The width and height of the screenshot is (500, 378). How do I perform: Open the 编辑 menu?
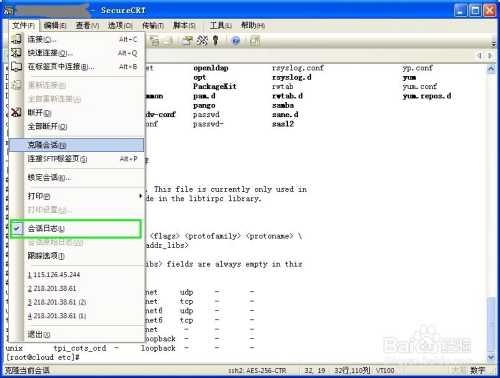[x=55, y=25]
